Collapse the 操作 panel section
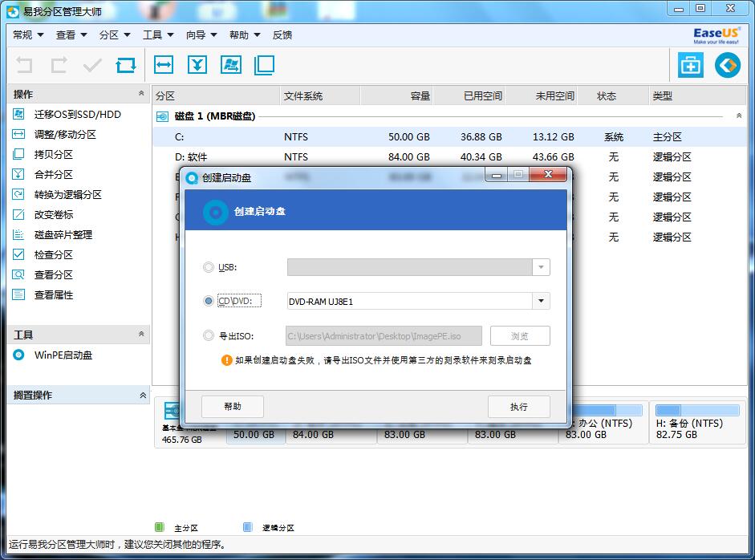 pyautogui.click(x=141, y=93)
